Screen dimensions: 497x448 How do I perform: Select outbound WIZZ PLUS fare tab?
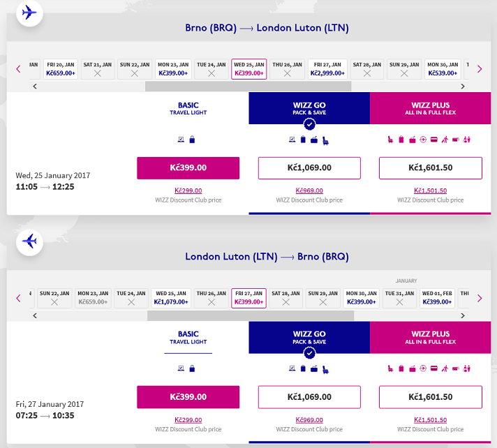coord(431,109)
